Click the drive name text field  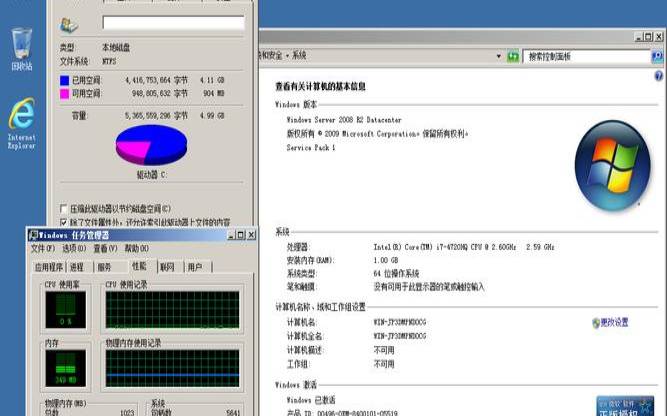[x=174, y=23]
